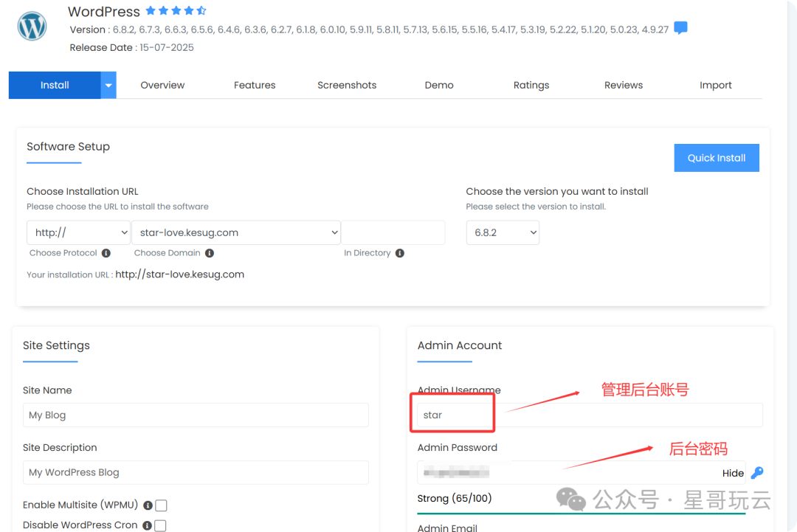The image size is (797, 532).
Task: Click the WordPress logo icon
Action: (x=32, y=27)
